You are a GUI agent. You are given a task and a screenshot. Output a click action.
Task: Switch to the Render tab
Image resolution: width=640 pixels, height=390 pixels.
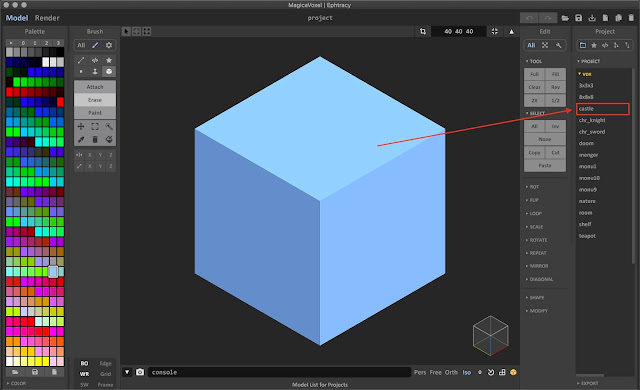(x=47, y=18)
